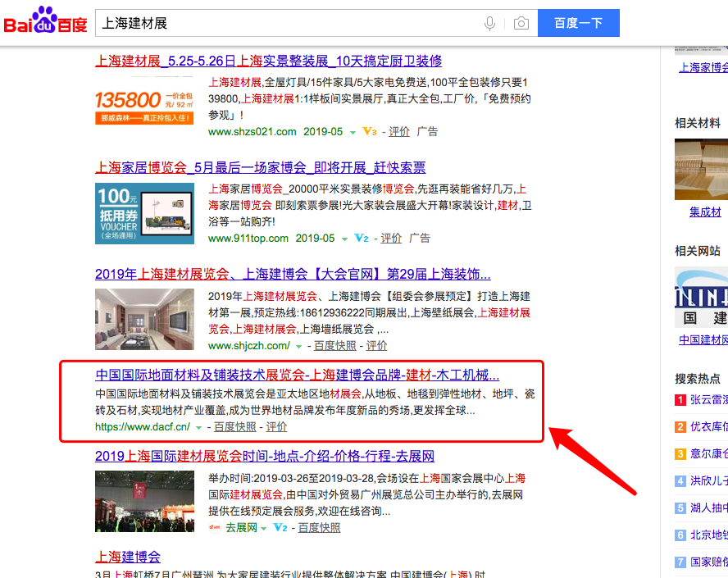
Task: Open the 集成材 sidebar link
Action: point(705,212)
